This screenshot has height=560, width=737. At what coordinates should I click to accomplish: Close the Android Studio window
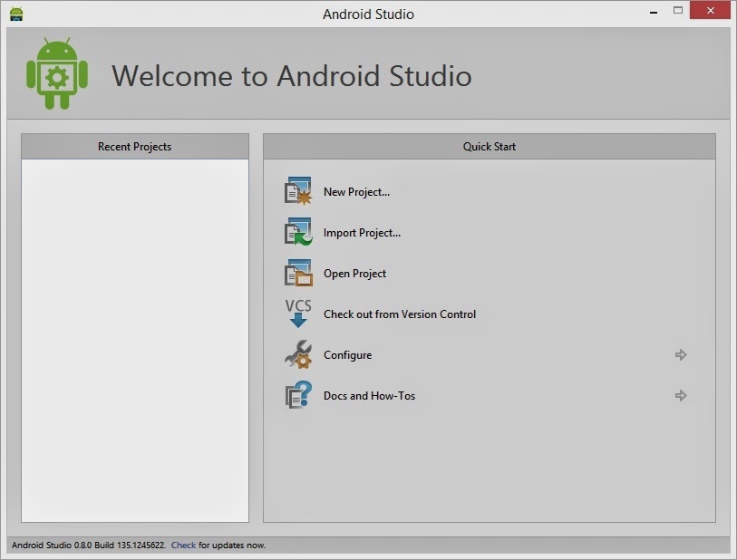(x=710, y=10)
